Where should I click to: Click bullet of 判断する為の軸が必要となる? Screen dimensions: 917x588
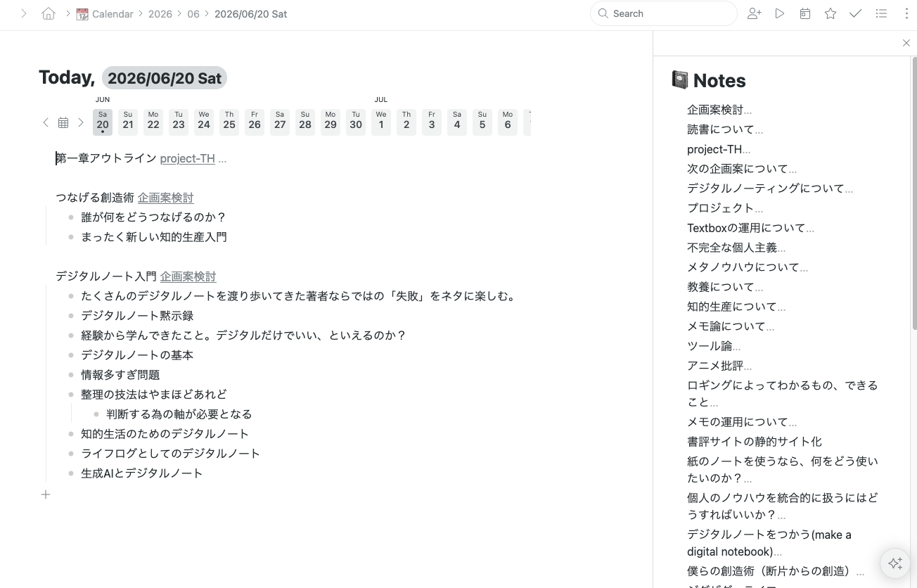(x=96, y=414)
